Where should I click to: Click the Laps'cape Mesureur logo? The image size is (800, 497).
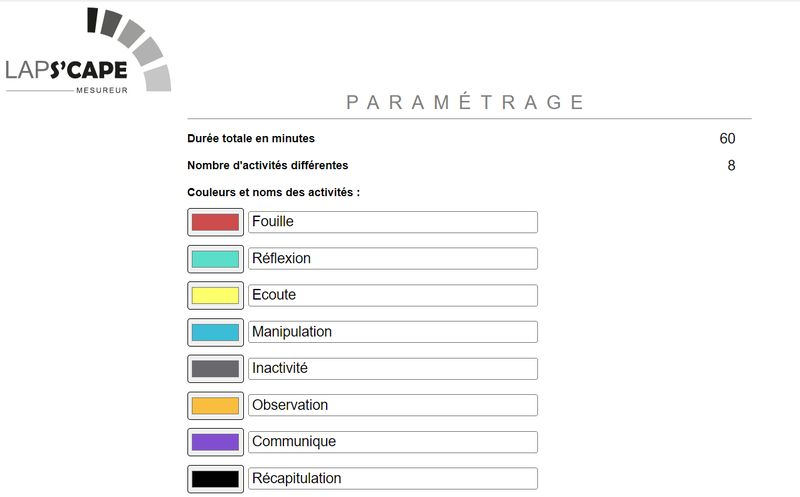(x=88, y=51)
